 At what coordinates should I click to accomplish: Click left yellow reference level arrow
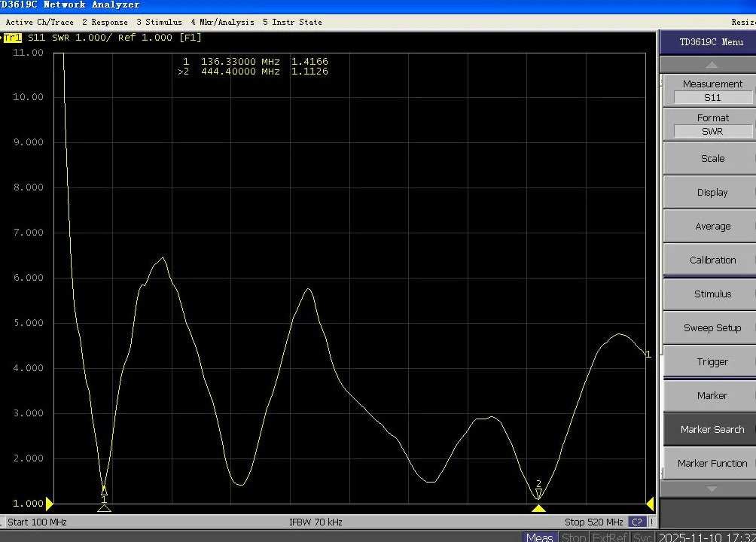(49, 504)
